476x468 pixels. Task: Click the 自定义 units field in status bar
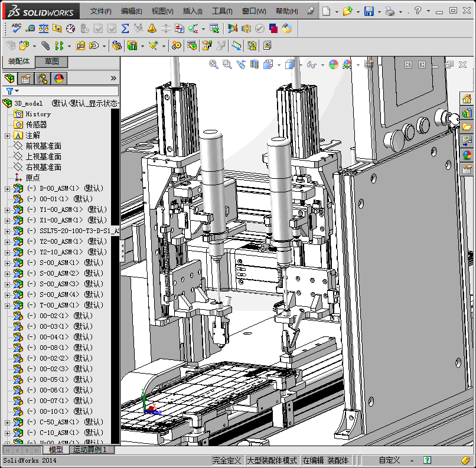[389, 460]
